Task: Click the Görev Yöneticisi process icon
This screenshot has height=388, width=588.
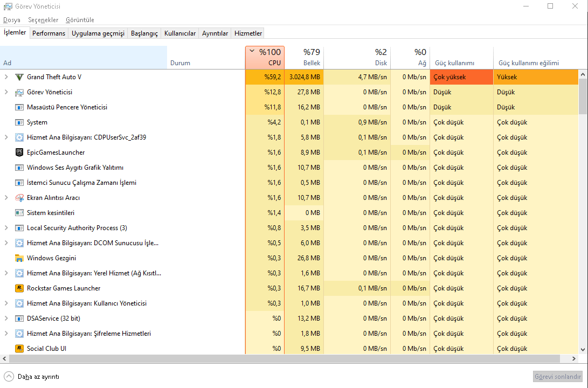Action: pyautogui.click(x=19, y=92)
